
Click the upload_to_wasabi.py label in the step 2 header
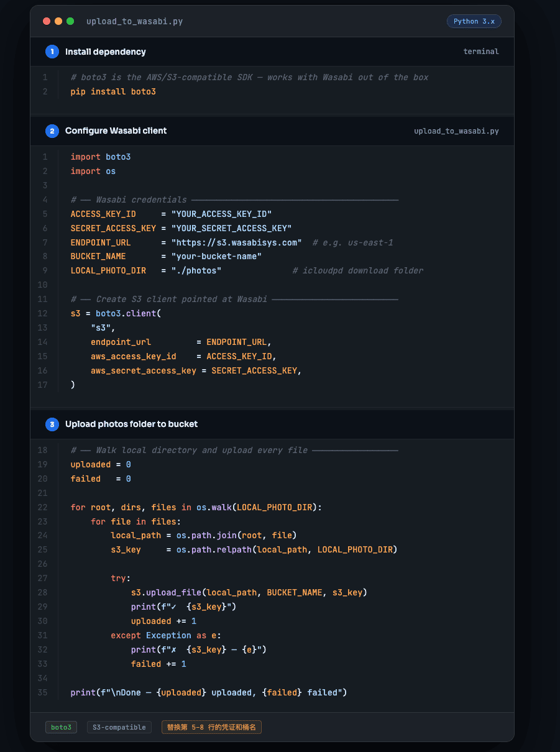pyautogui.click(x=456, y=131)
